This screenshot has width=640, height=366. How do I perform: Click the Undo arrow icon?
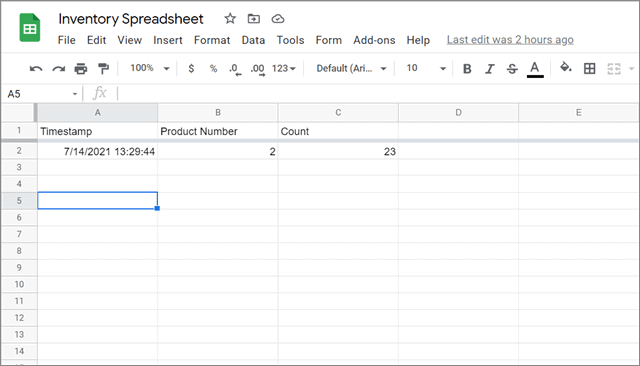(36, 69)
